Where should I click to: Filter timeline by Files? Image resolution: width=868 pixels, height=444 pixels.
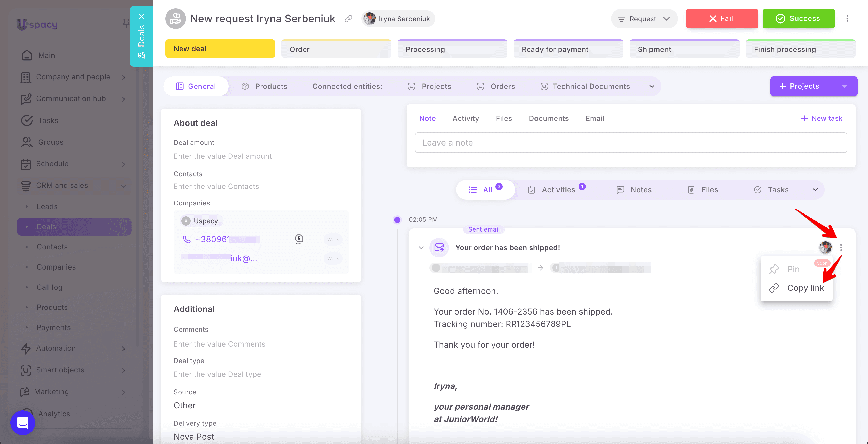[x=703, y=189]
